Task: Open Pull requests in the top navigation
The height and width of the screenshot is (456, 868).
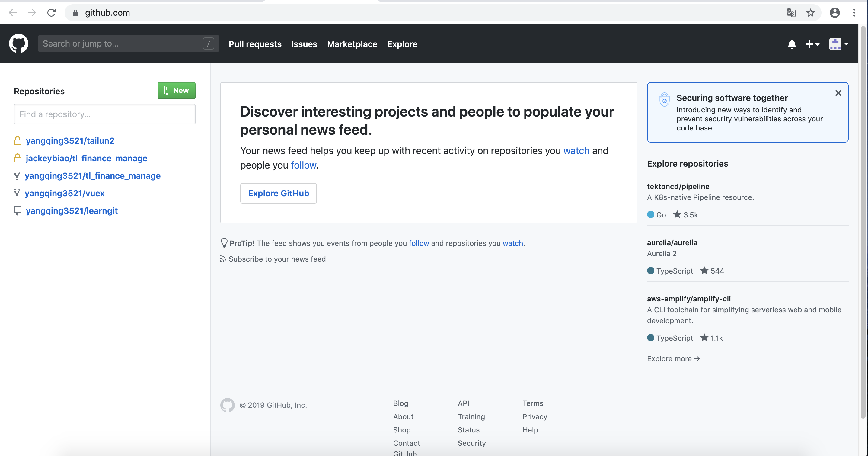Action: 255,44
